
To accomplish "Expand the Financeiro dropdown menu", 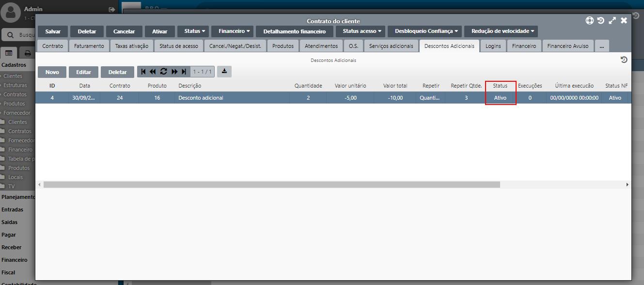I will click(234, 31).
